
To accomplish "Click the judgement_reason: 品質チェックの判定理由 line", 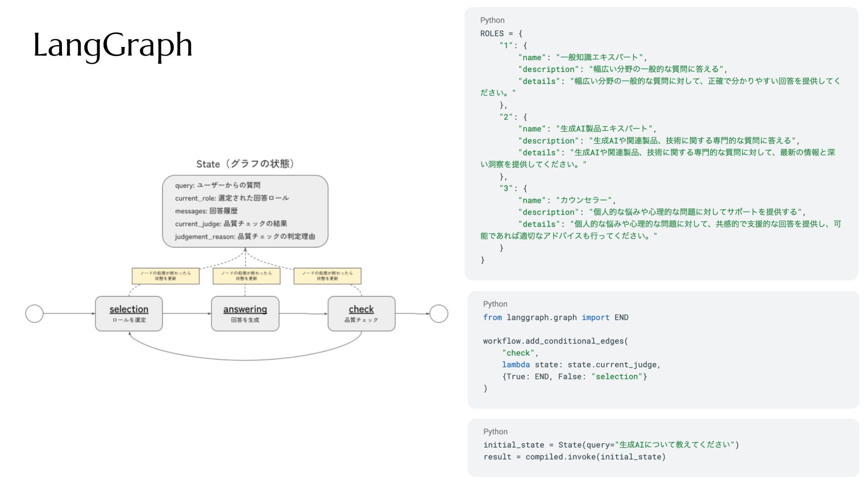I will (245, 236).
